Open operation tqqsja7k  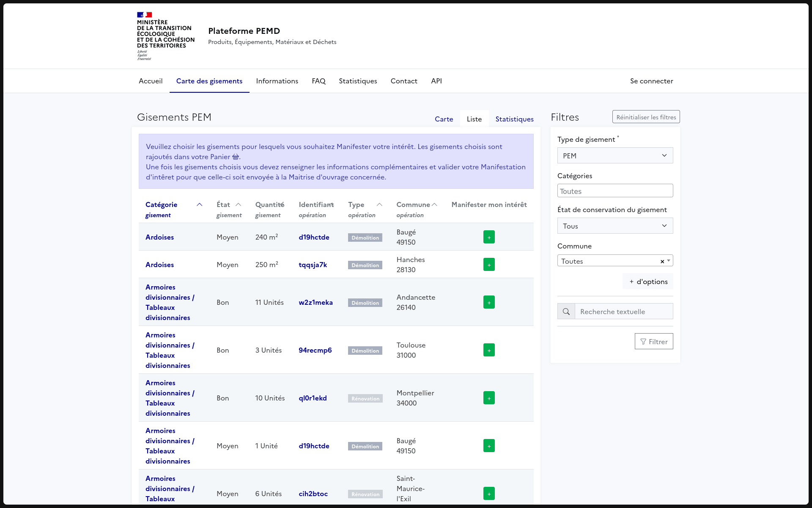[313, 265]
